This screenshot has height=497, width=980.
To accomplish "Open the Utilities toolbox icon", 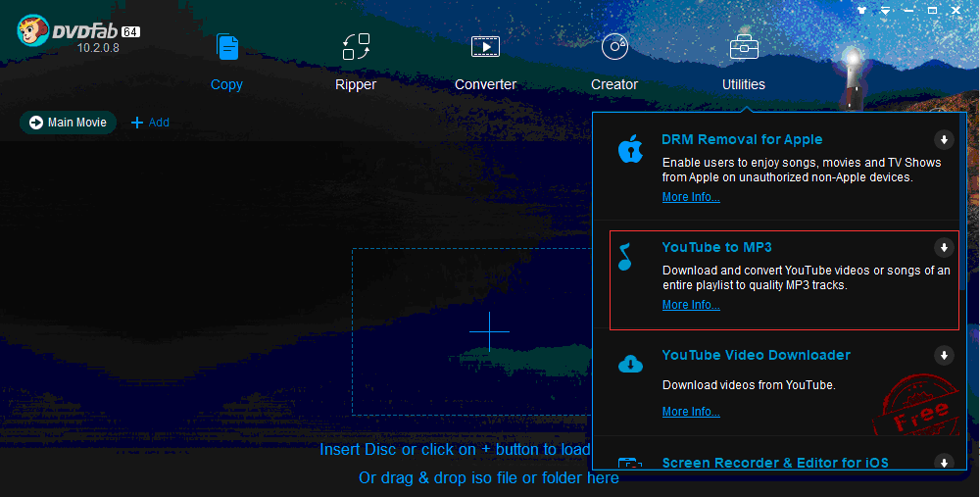I will coord(744,47).
